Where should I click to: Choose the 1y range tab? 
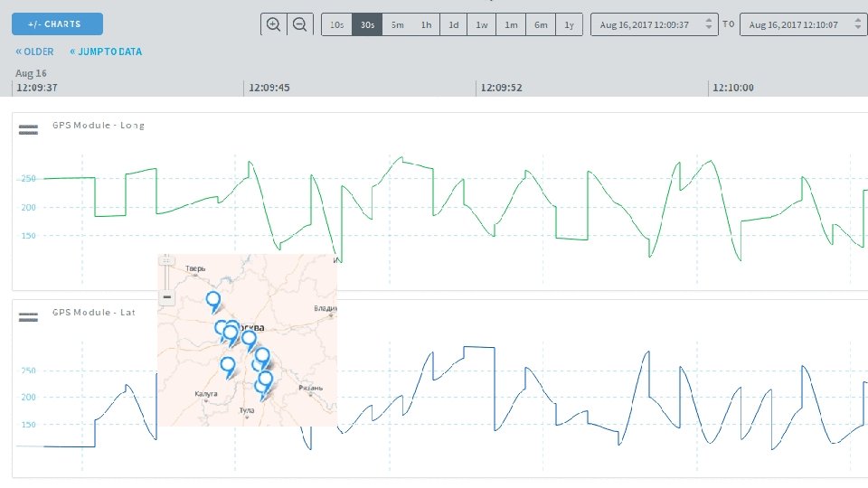pos(569,25)
